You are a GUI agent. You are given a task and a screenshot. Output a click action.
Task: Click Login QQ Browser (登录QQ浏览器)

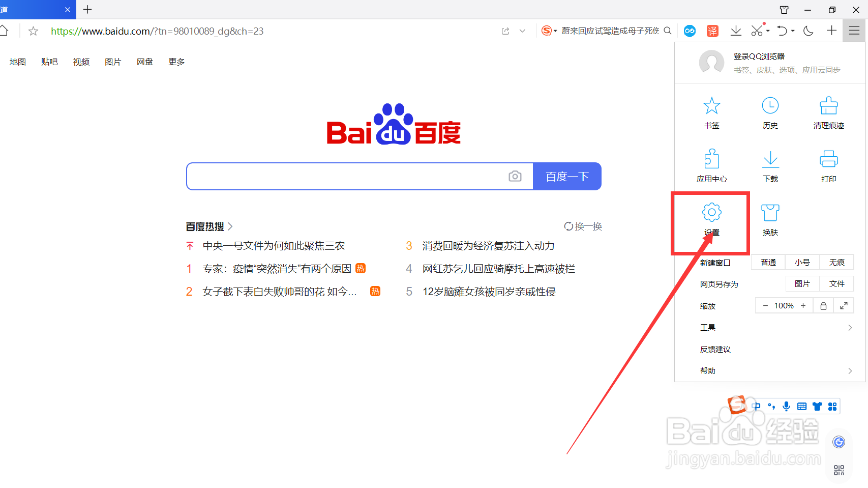tap(759, 56)
